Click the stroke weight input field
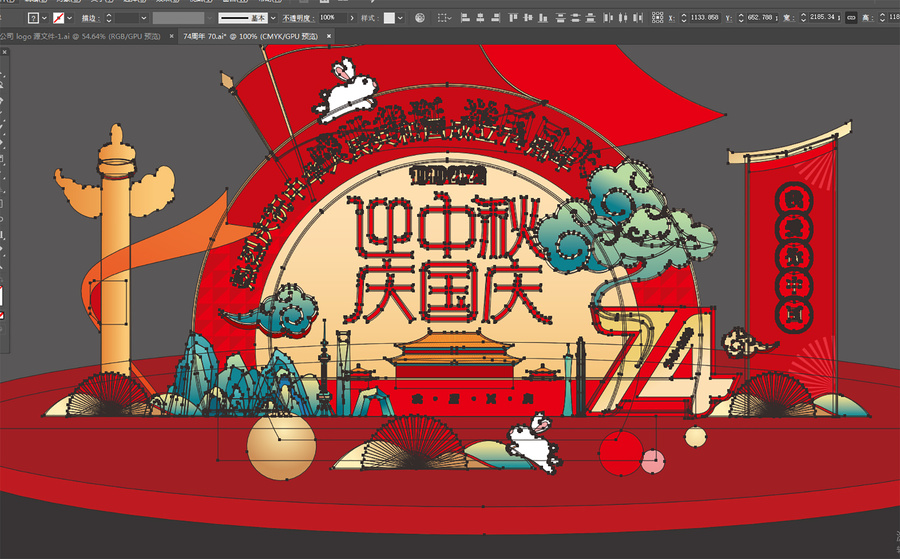 127,18
